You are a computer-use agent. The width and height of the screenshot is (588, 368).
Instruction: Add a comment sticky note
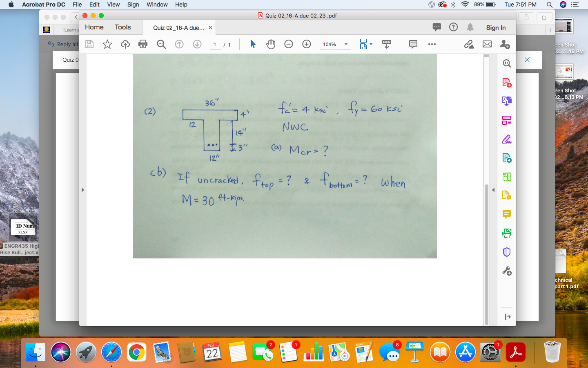413,44
